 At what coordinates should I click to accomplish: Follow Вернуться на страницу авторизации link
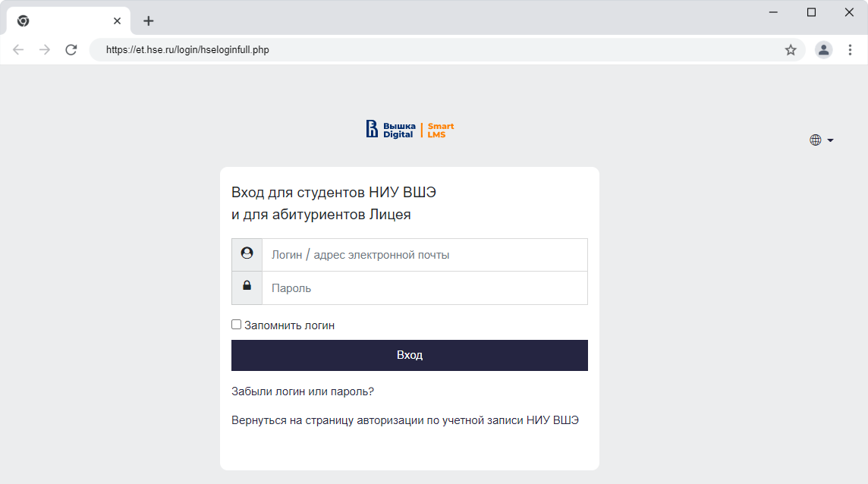[x=405, y=420]
